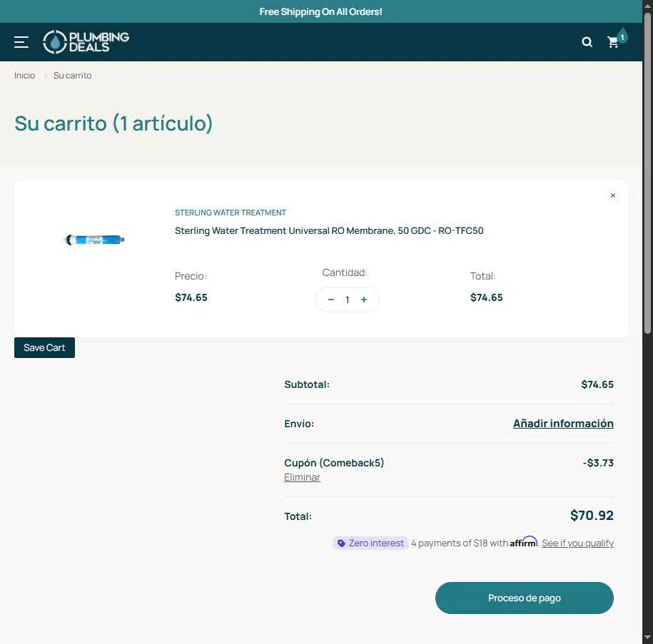Click the Affirm logo
653x644 pixels.
point(524,542)
